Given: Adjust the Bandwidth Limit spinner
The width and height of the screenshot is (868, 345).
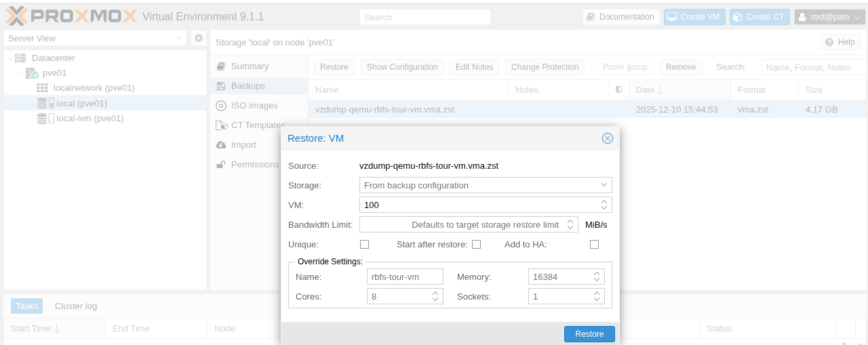Looking at the screenshot, I should [570, 224].
